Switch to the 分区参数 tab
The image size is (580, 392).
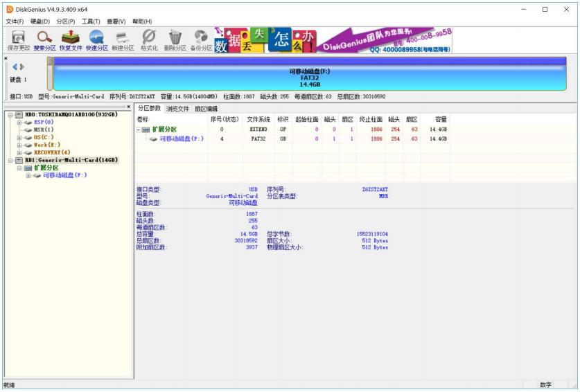point(150,108)
